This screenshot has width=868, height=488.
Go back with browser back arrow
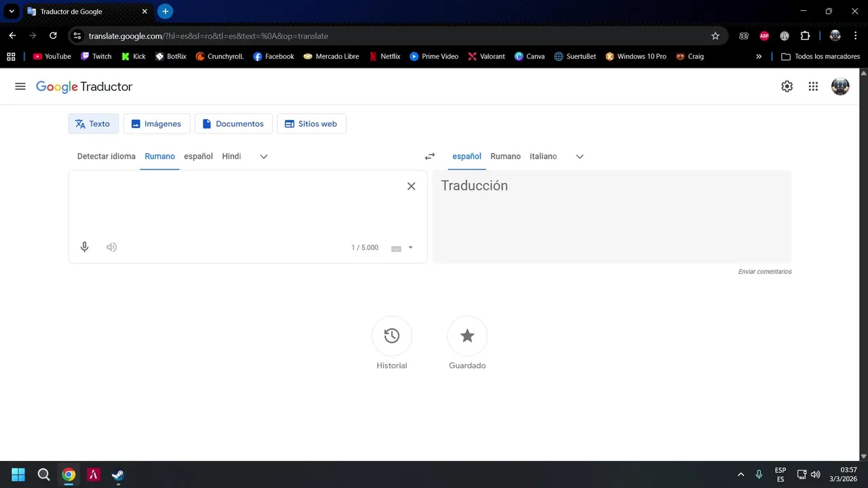tap(12, 36)
